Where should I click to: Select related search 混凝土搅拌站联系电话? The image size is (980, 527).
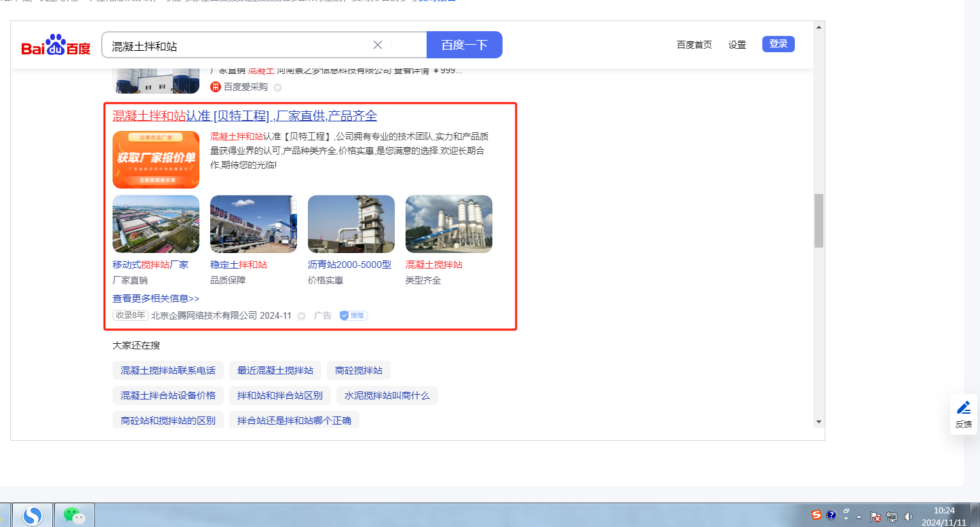[168, 370]
